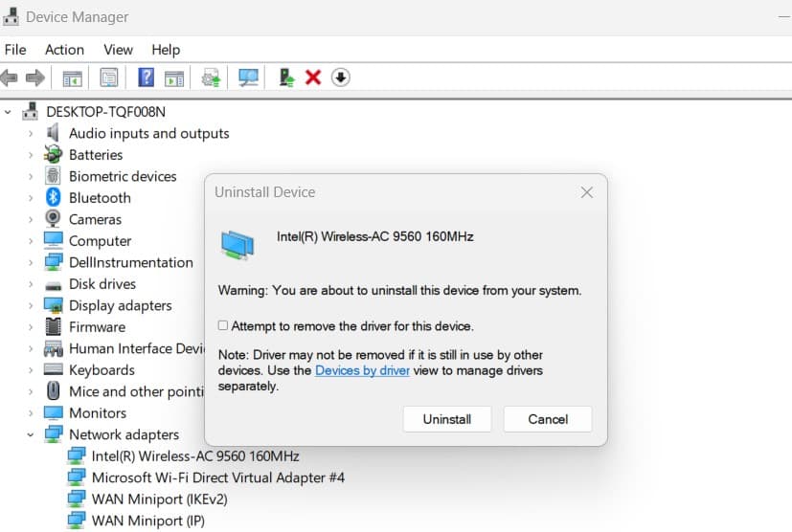This screenshot has width=792, height=532.
Task: Open the Devices by driver link
Action: click(x=362, y=370)
